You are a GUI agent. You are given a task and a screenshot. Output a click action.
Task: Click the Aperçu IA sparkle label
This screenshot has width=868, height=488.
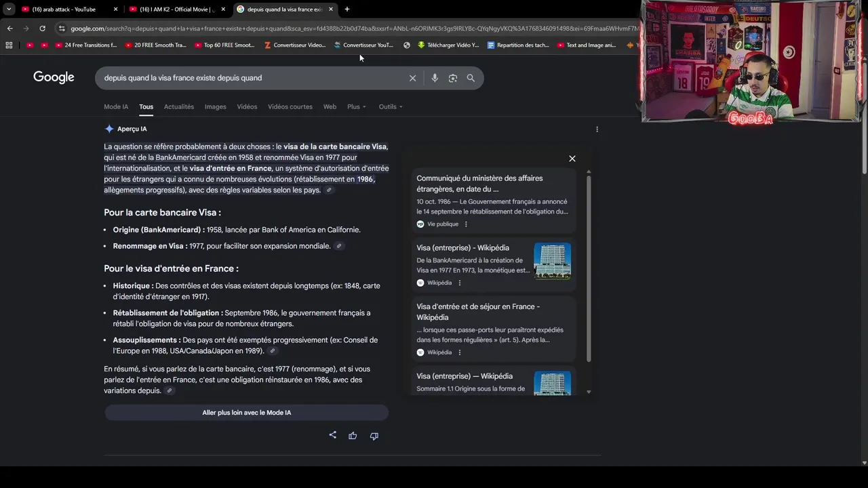click(x=126, y=129)
